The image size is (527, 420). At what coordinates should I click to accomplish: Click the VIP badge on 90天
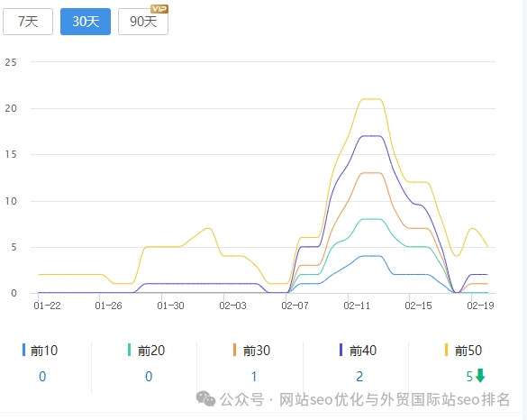click(x=159, y=9)
